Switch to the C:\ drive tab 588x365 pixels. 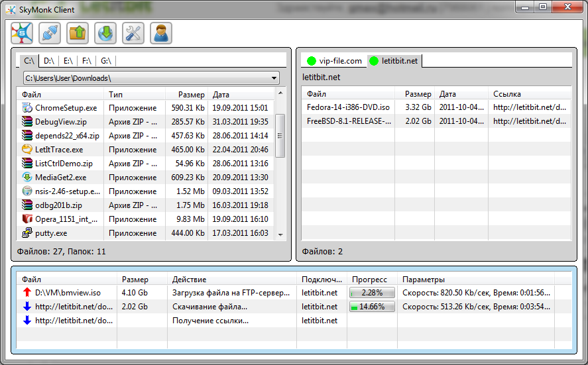tap(29, 61)
